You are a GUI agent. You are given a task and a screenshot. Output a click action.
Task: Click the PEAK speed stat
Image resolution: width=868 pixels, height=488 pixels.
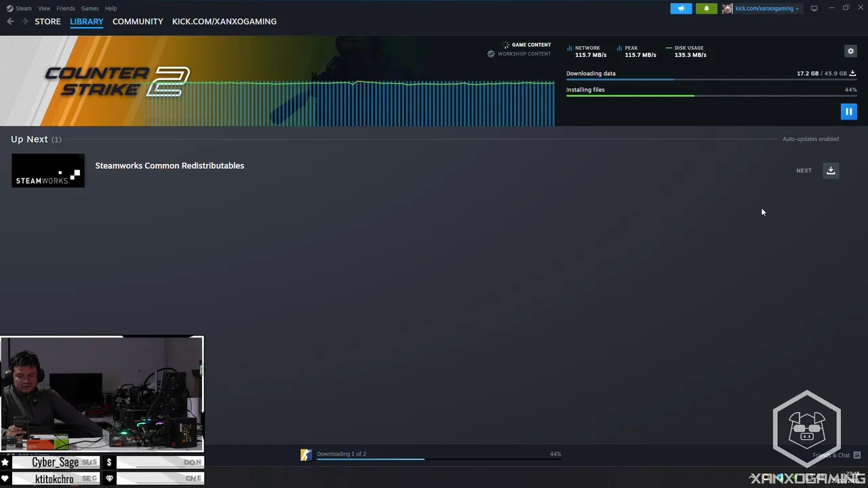point(636,52)
